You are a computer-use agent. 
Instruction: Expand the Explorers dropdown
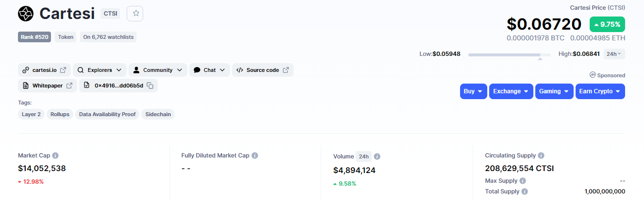click(x=100, y=70)
